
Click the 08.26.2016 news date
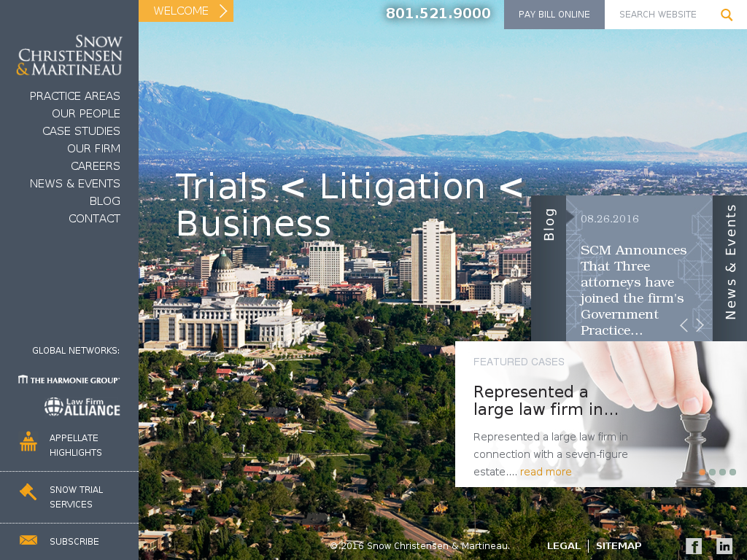click(x=609, y=219)
